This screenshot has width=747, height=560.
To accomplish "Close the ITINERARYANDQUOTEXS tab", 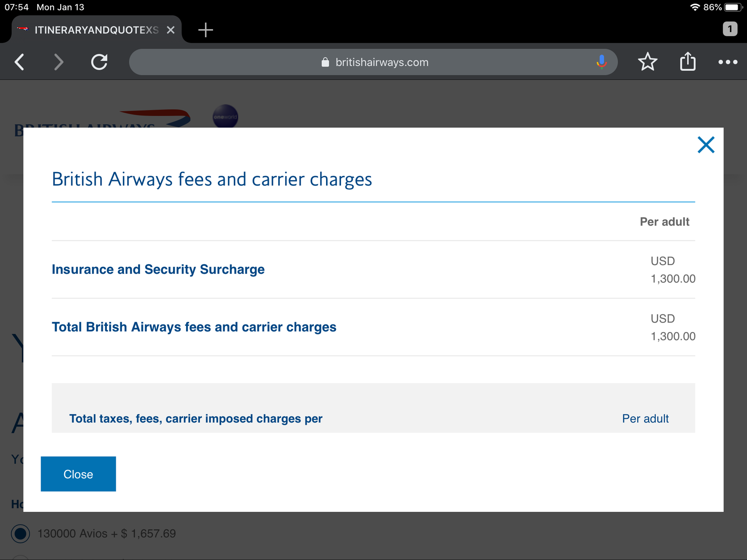I will (171, 30).
